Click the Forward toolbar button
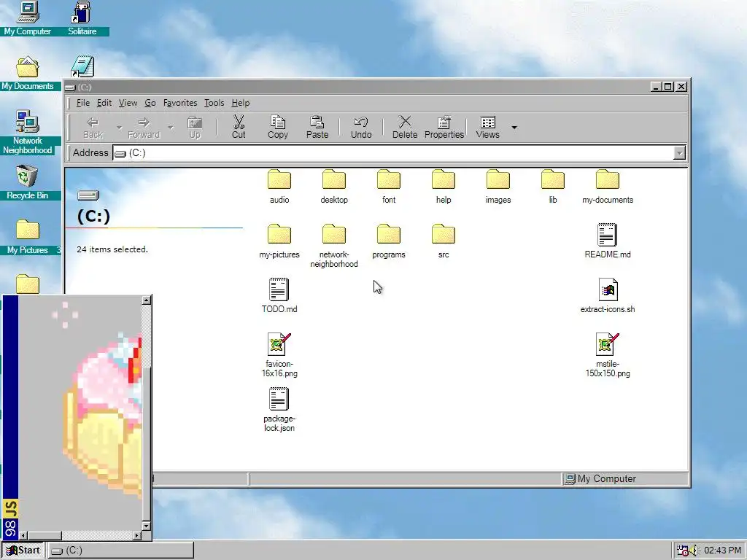Screen dimensions: 747x560 (144, 127)
